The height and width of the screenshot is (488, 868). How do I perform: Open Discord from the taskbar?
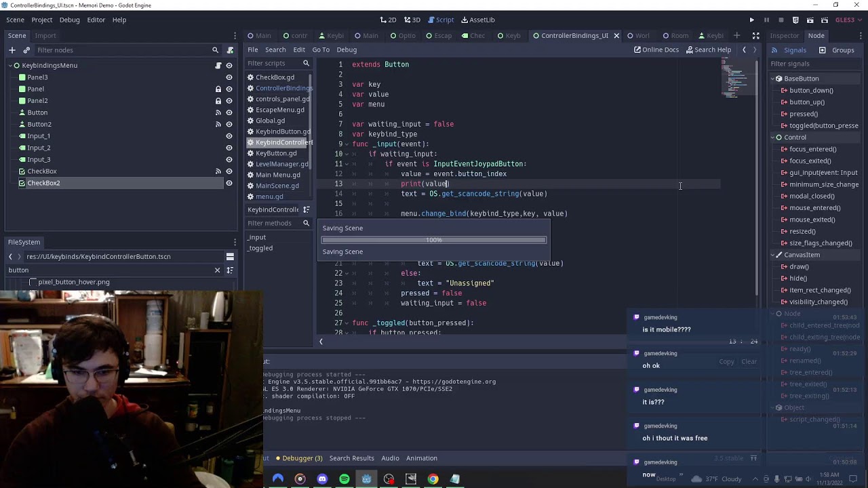322,479
